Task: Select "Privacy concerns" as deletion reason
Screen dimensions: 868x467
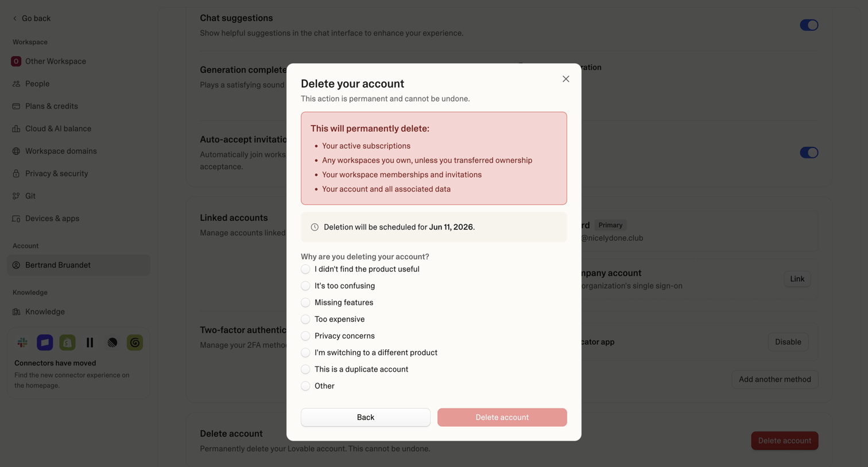Action: 305,336
